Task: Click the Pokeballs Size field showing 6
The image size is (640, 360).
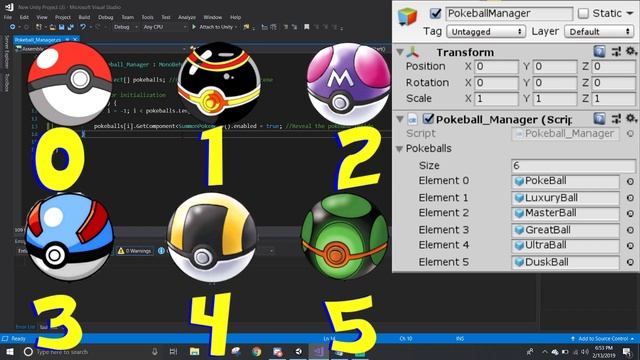Action: pyautogui.click(x=573, y=165)
